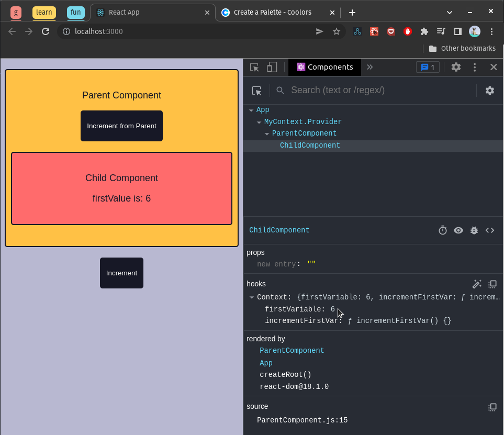Screen dimensions: 504x435
Task: Click the magic wand to parse hook names
Action: click(477, 284)
